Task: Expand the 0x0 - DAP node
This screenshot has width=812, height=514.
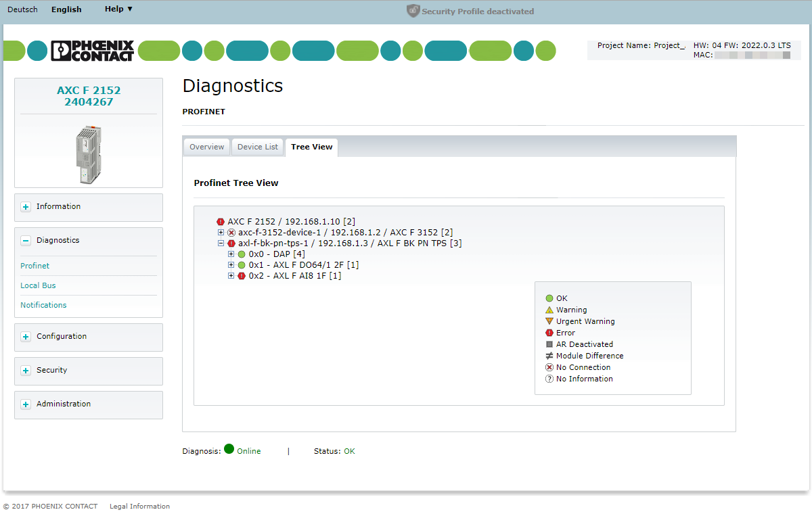Action: (x=231, y=254)
